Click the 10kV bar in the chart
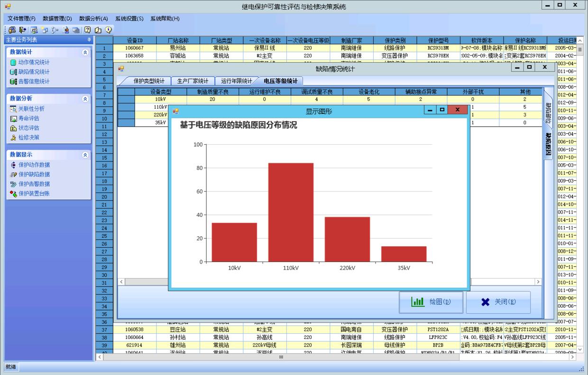This screenshot has width=588, height=375. point(234,242)
